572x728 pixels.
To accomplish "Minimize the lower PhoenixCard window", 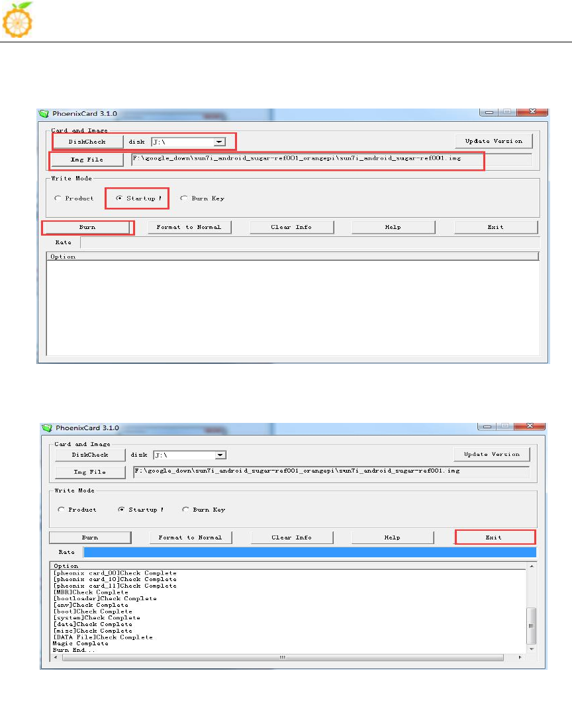I will coord(487,426).
